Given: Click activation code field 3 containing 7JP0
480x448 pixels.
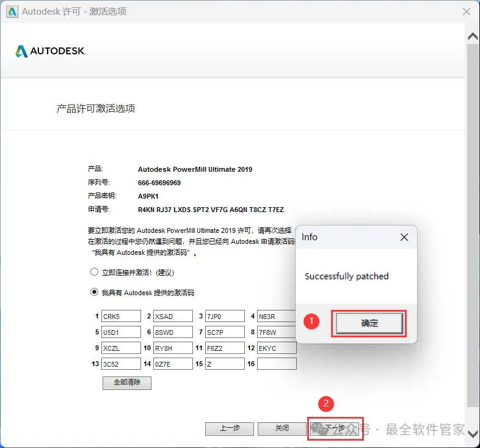Looking at the screenshot, I should click(225, 316).
